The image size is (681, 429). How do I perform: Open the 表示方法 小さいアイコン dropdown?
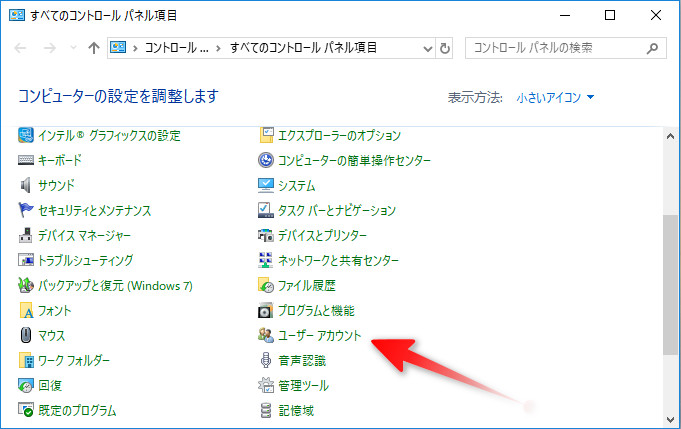click(555, 97)
